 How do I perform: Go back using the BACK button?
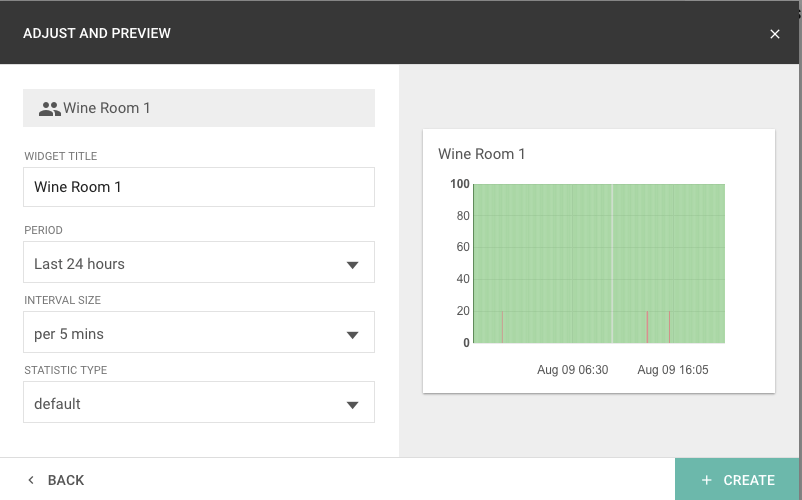pyautogui.click(x=56, y=480)
